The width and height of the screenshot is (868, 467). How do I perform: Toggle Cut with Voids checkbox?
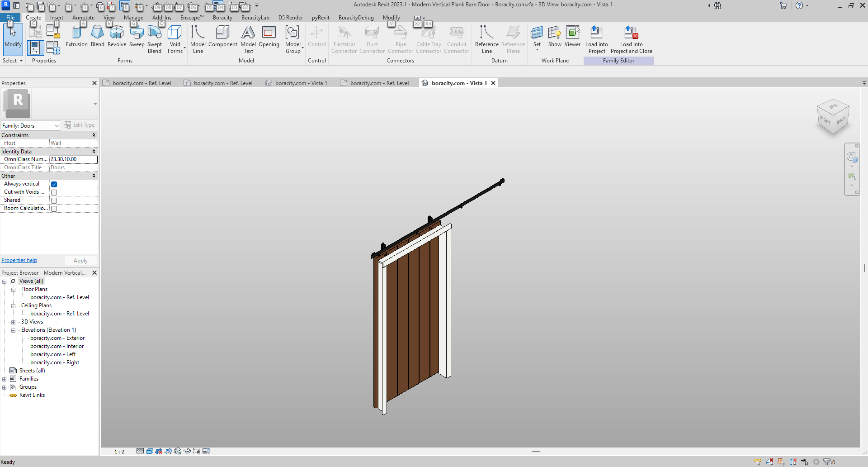[54, 192]
